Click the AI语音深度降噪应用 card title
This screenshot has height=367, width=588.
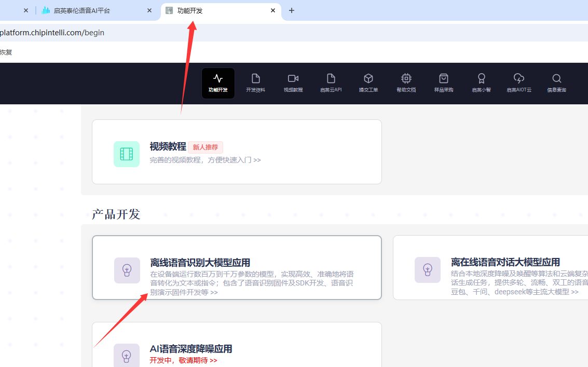coord(191,349)
